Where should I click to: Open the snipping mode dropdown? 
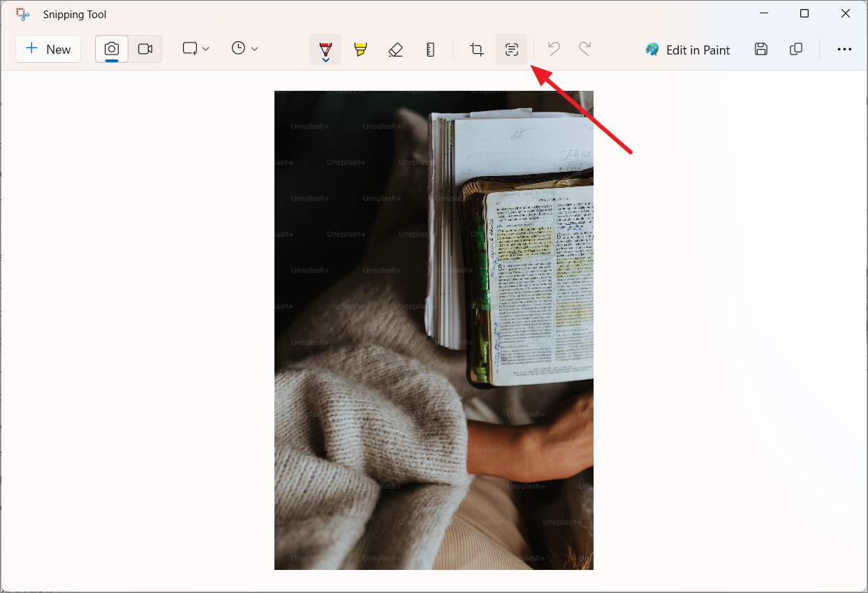tap(195, 48)
